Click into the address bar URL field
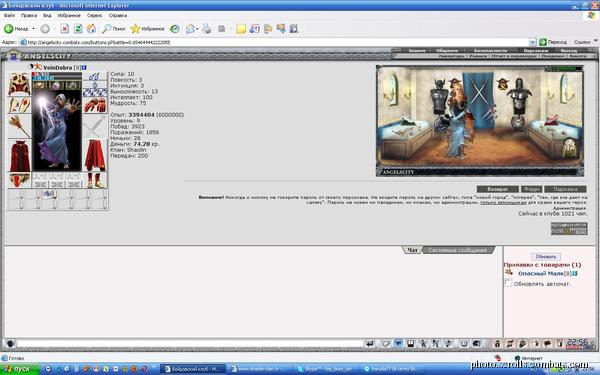600x375 pixels. pos(274,42)
